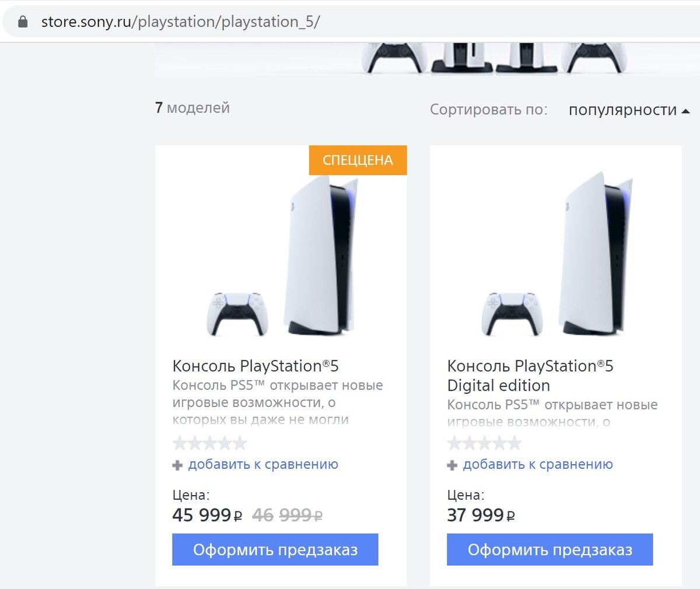Click the star rating under the Digital edition console
The height and width of the screenshot is (589, 700).
click(484, 444)
